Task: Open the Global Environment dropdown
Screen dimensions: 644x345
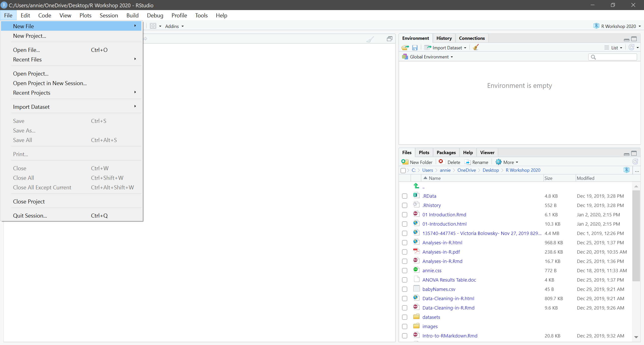Action: [428, 57]
